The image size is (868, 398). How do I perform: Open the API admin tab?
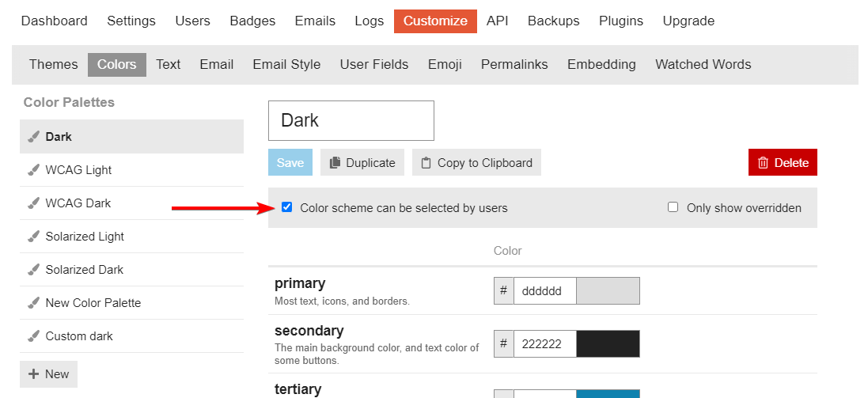point(497,21)
